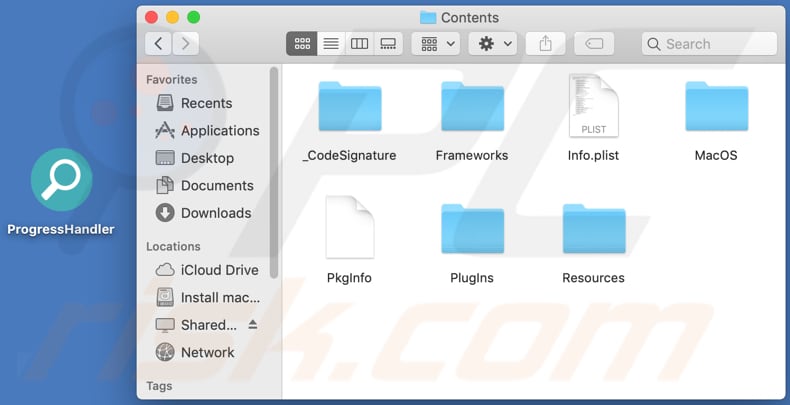This screenshot has width=790, height=405.
Task: Select the MacOS folder icon
Action: (x=716, y=106)
